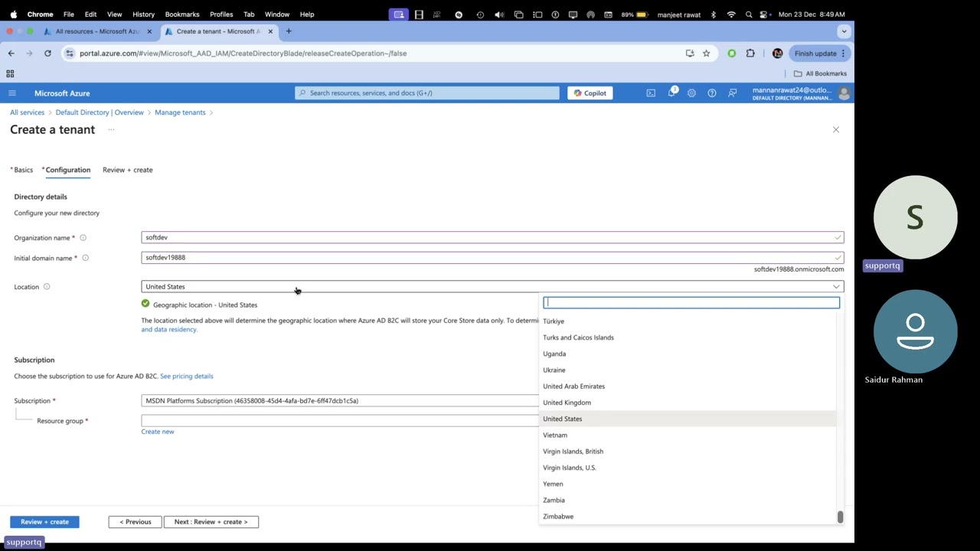The height and width of the screenshot is (551, 980).
Task: Click Azure search resources box
Action: pos(427,93)
